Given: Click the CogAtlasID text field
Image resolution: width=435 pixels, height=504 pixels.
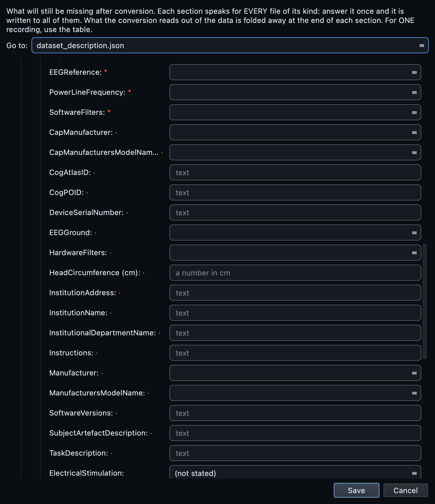Looking at the screenshot, I should point(295,172).
